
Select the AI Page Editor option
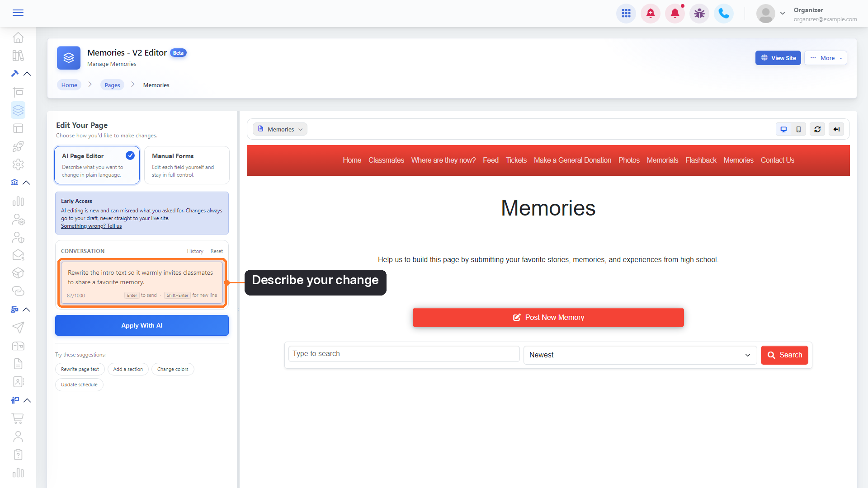[97, 165]
